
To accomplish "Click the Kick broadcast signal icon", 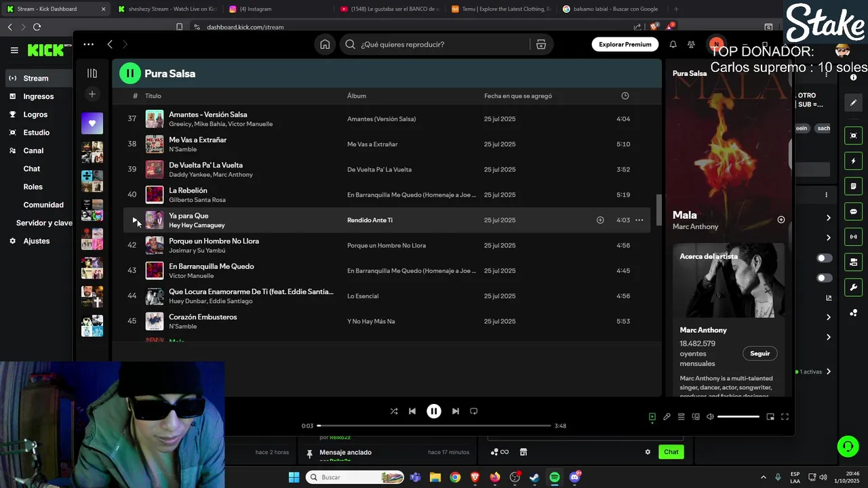I will (853, 237).
